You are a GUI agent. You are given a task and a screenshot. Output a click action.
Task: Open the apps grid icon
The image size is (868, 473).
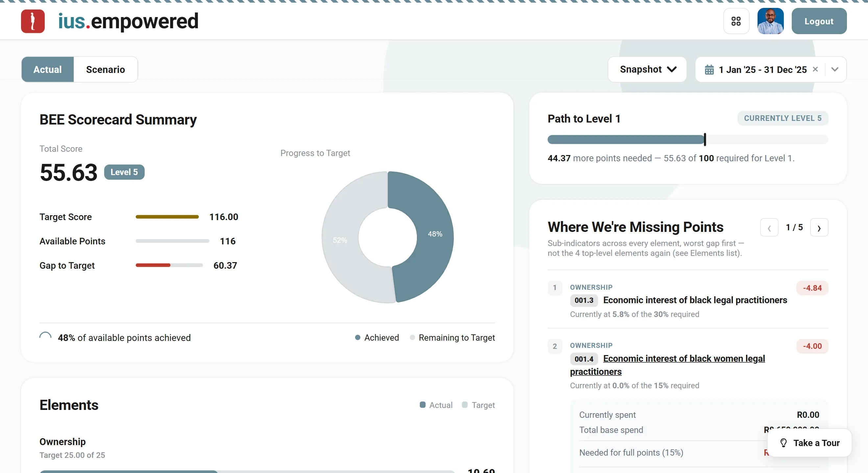pos(736,21)
